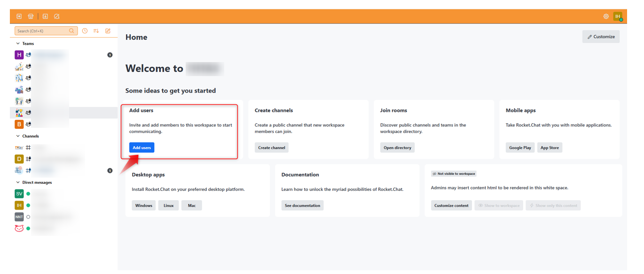Click the Customize button
Image resolution: width=644 pixels, height=274 pixels.
[x=601, y=37]
